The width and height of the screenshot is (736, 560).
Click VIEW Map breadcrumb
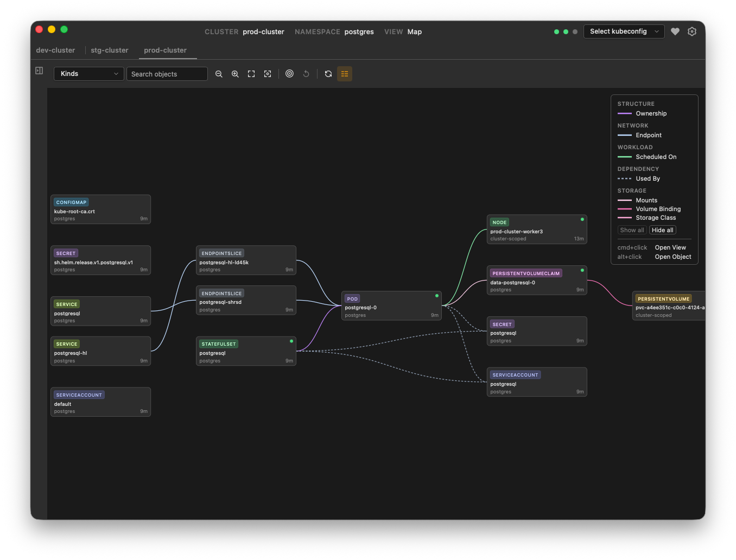[x=403, y=32]
